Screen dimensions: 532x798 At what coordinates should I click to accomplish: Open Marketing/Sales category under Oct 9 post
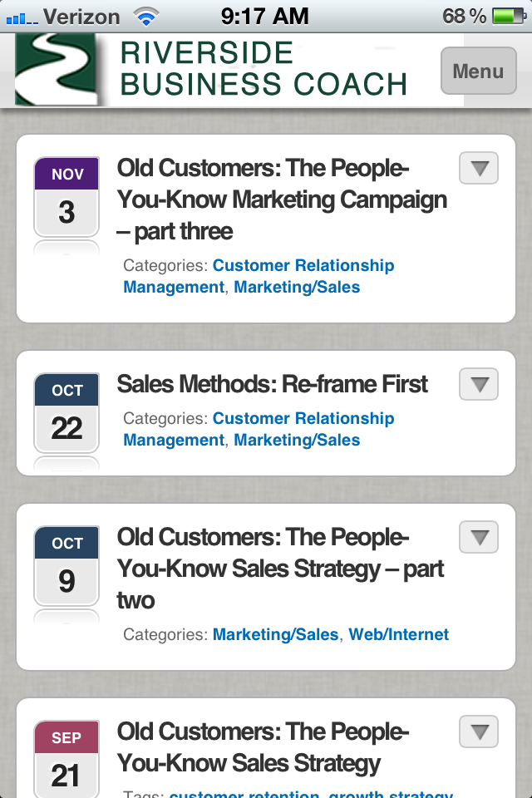[275, 634]
